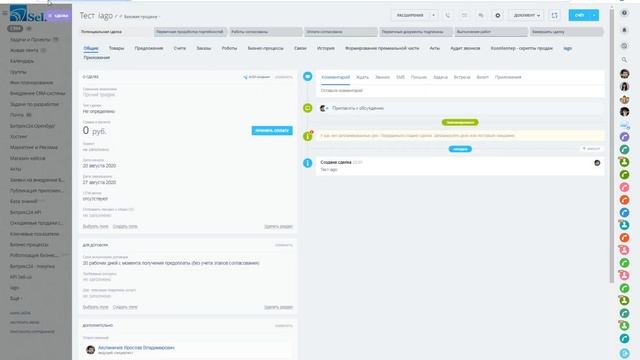Click the author avatar on the Создана сделка entry
This screenshot has width=640, height=360.
tap(597, 163)
